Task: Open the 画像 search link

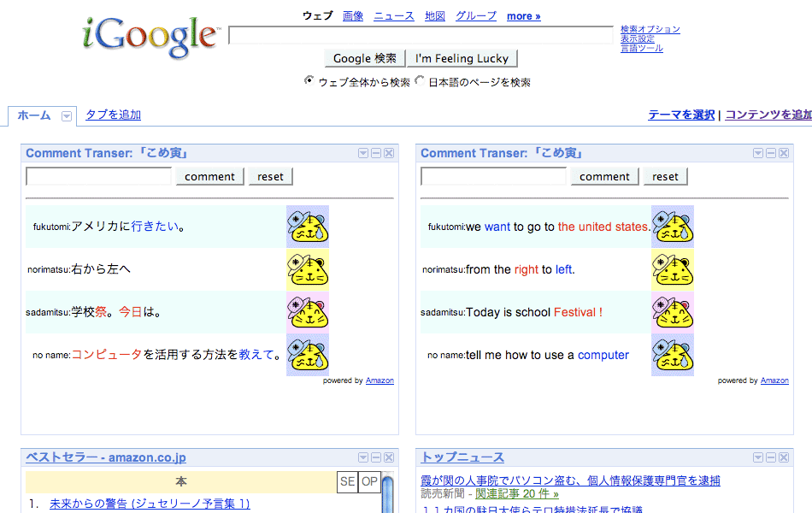Action: click(353, 16)
